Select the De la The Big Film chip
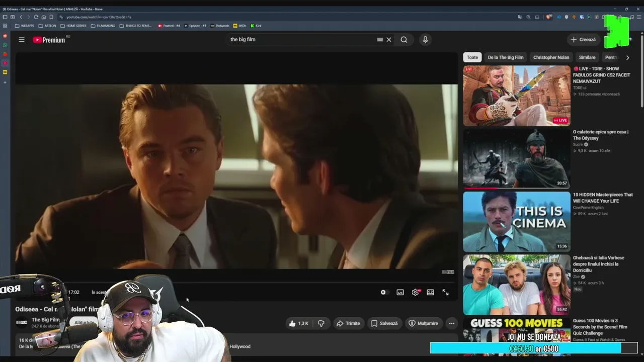 click(506, 57)
